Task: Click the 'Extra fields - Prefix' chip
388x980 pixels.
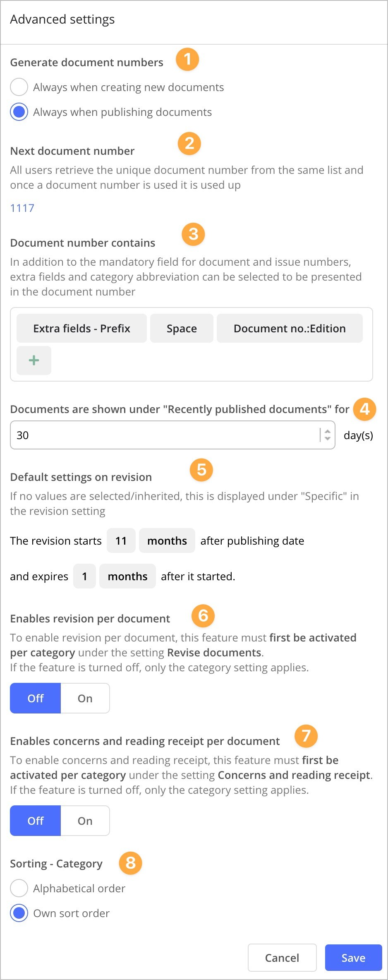Action: pos(81,328)
